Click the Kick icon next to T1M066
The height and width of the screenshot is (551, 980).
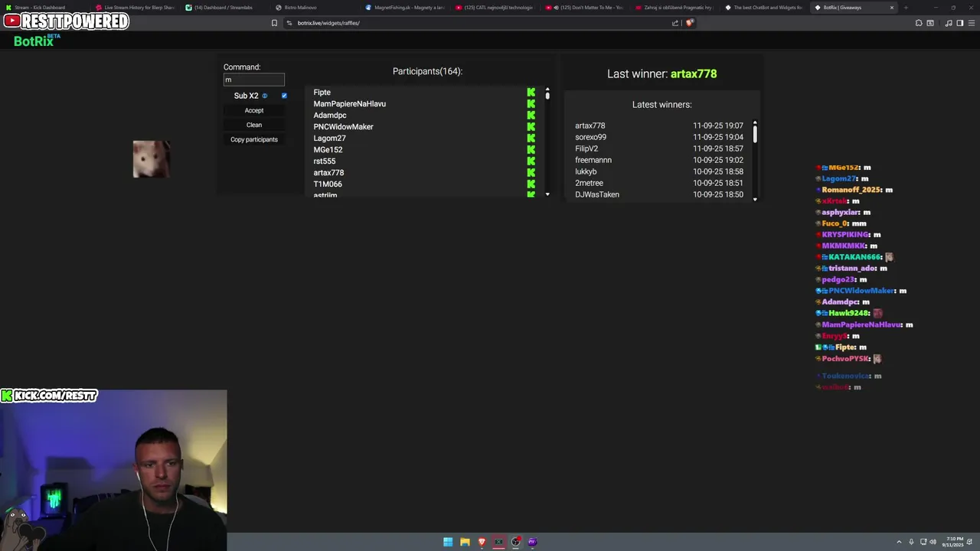531,184
